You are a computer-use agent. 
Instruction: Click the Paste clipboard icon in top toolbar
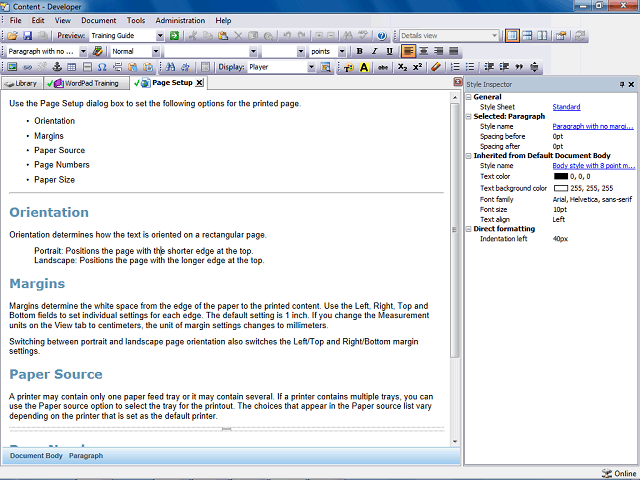tap(223, 36)
